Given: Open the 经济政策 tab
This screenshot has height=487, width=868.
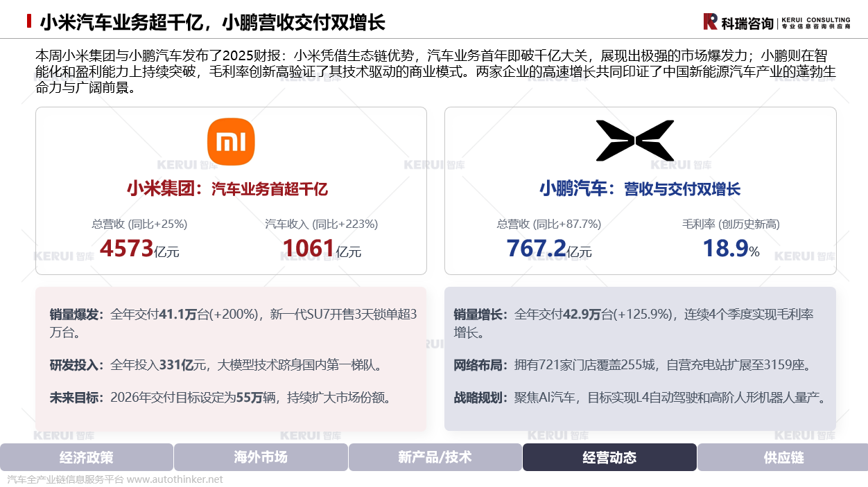Looking at the screenshot, I should [87, 457].
